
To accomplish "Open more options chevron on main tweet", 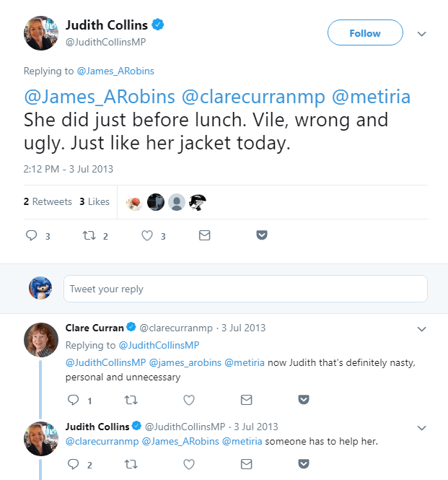I will point(422,33).
